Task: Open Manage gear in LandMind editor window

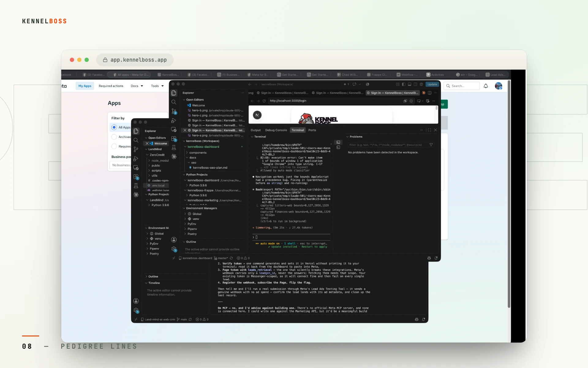Action: coord(136,310)
